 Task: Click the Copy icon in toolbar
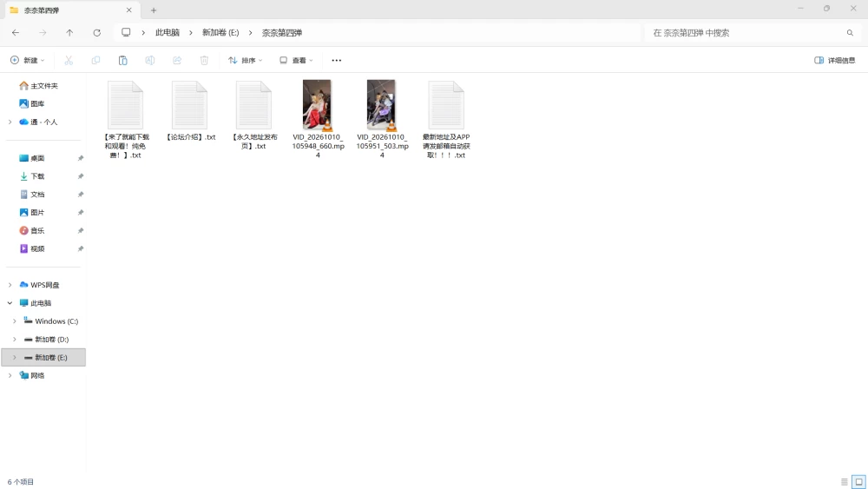click(95, 60)
